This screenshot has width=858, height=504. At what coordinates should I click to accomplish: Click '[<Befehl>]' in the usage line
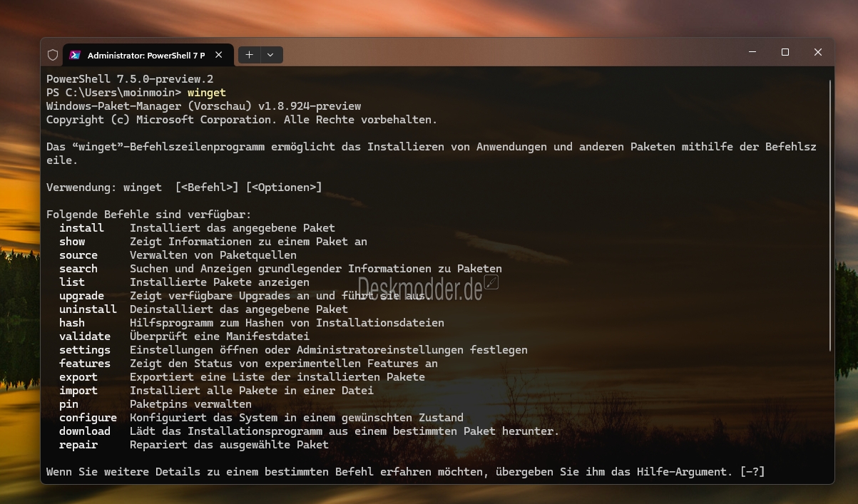click(207, 187)
